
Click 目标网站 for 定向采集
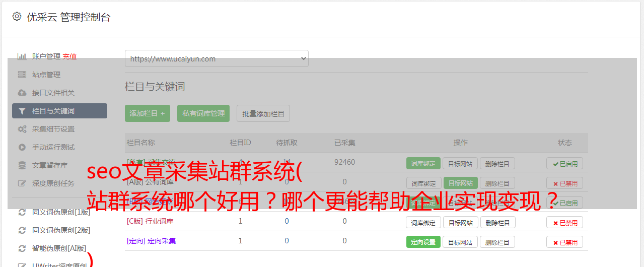(x=460, y=242)
